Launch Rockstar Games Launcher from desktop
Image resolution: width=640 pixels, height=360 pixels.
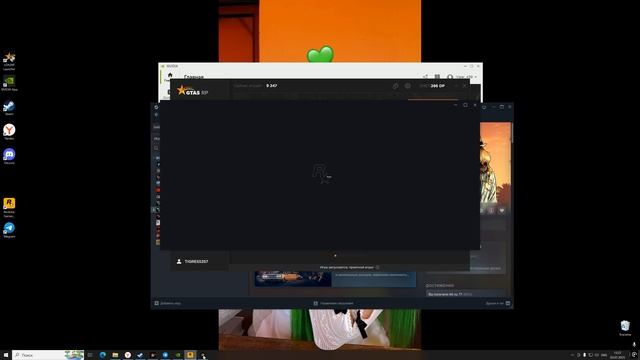click(9, 207)
